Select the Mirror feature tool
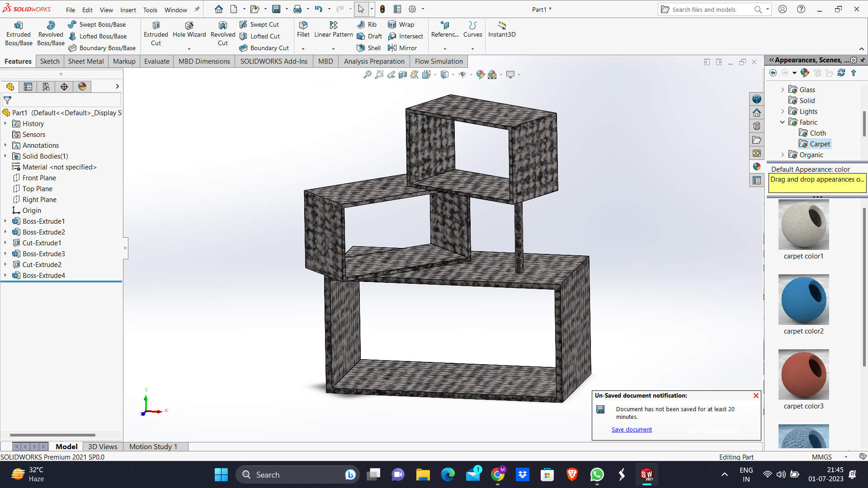 (392, 48)
